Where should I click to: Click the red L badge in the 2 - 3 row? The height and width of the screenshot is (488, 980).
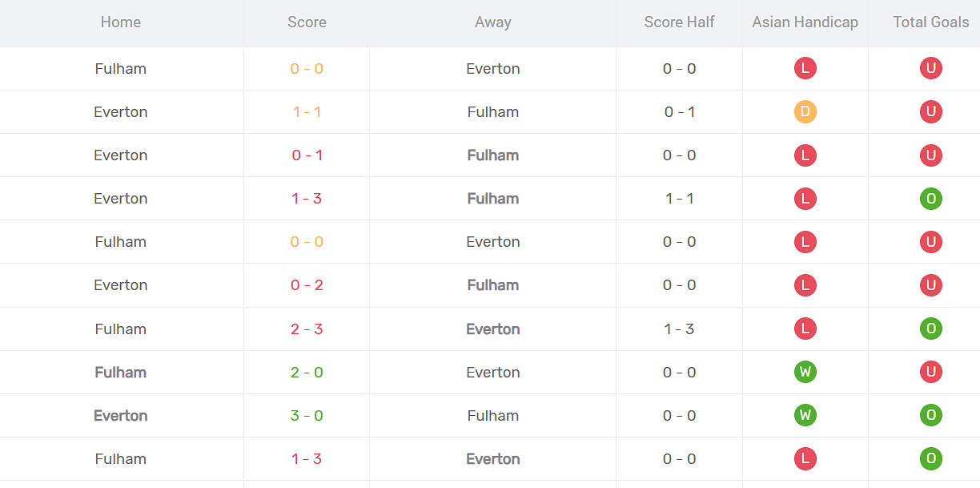(805, 329)
